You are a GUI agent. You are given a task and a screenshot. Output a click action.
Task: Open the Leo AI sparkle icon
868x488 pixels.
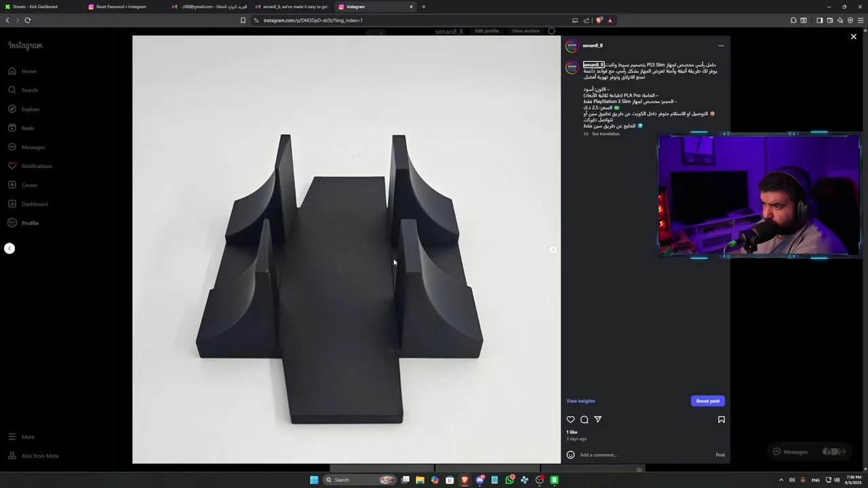click(x=840, y=20)
